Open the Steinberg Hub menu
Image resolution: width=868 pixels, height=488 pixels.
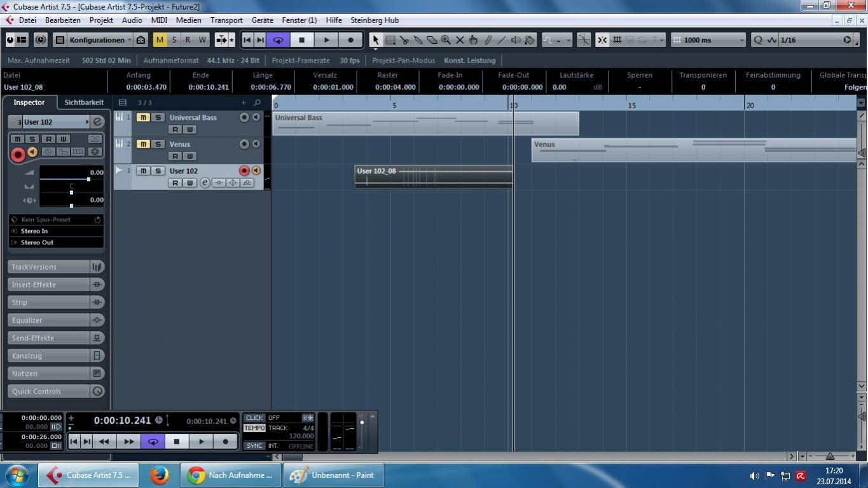pyautogui.click(x=375, y=20)
